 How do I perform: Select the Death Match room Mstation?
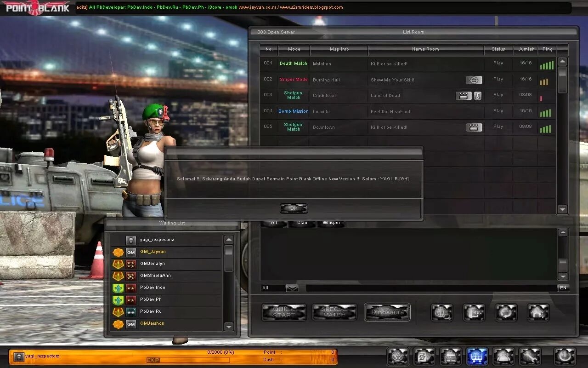407,63
